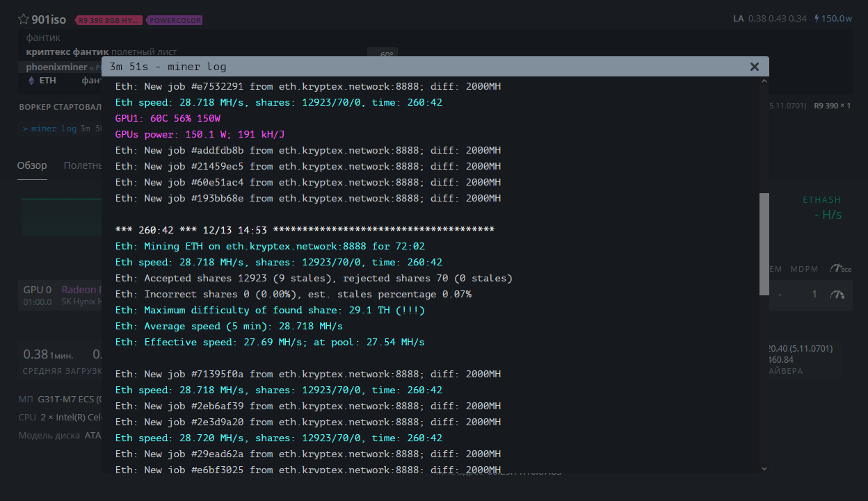Screen dimensions: 868x501
Task: Click log line "Mining ETH on eth.kryptex.network:8888 for 72:02"
Action: click(271, 247)
